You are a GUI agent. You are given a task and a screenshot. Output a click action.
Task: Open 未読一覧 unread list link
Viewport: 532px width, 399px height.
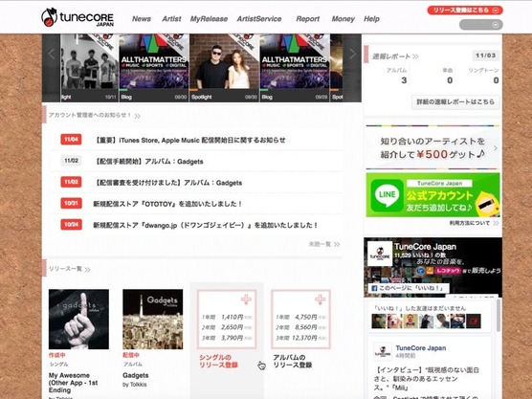(323, 244)
